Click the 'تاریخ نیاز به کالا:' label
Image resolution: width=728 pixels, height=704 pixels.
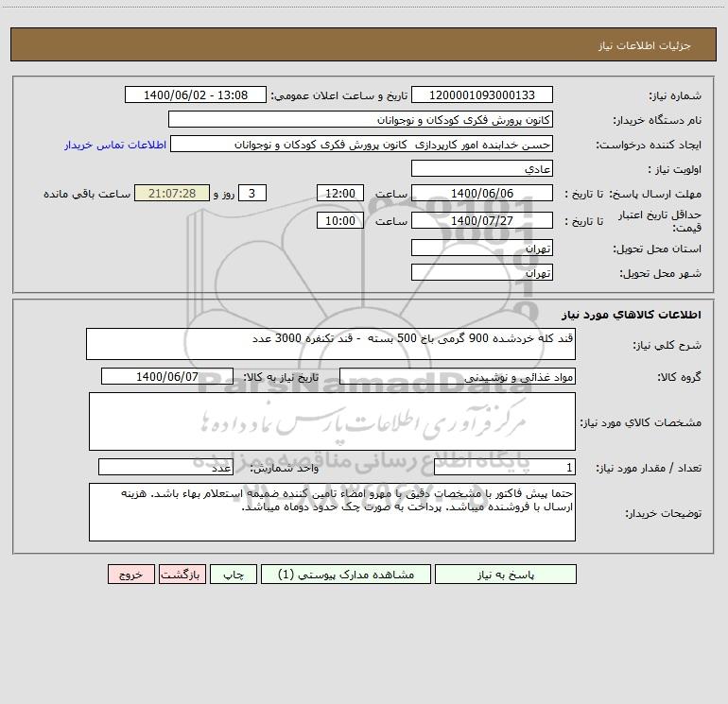[281, 377]
